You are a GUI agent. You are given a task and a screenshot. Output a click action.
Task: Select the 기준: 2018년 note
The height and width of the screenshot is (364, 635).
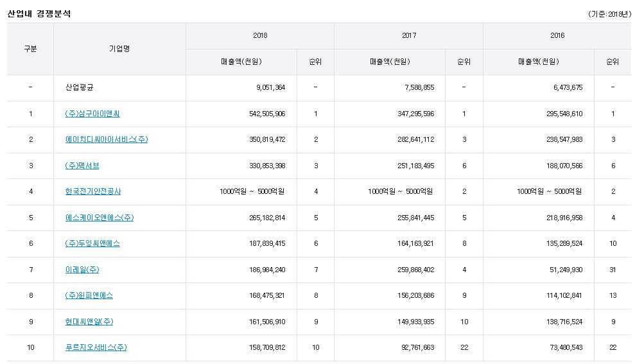tap(609, 14)
